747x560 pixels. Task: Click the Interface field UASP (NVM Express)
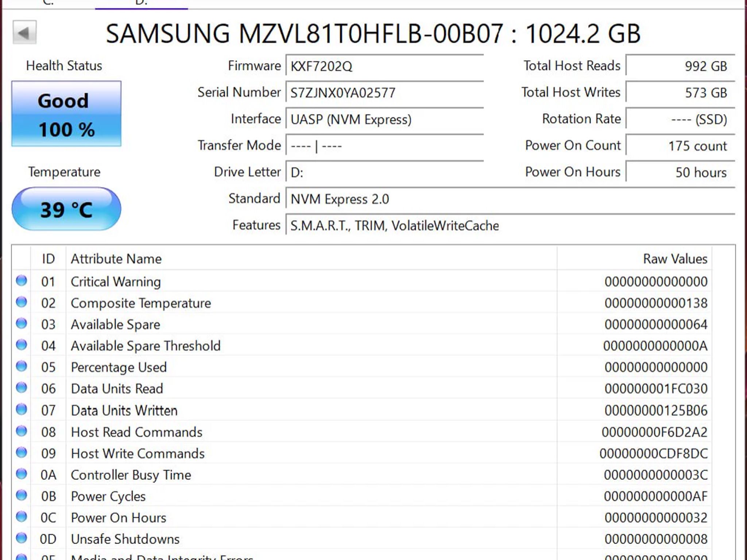(x=385, y=119)
